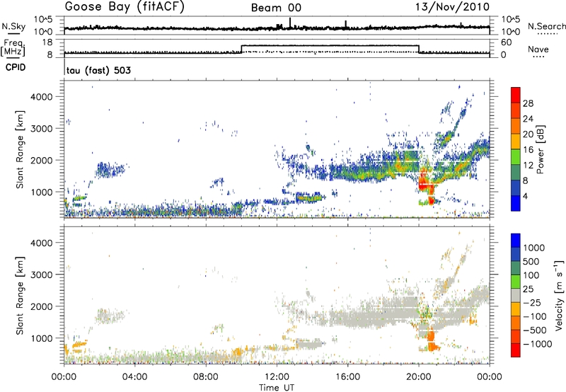This screenshot has height=392, width=566.
Task: Click the "CPID" row label
Action: pyautogui.click(x=16, y=67)
